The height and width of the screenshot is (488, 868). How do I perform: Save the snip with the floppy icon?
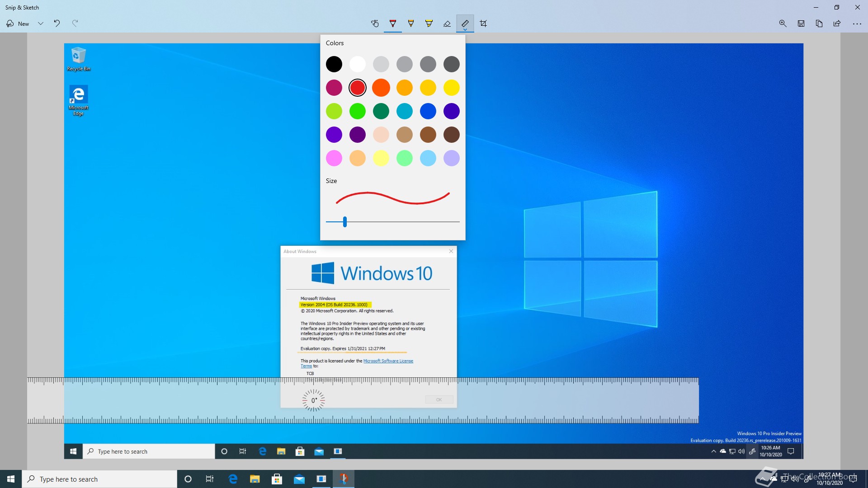(x=801, y=23)
